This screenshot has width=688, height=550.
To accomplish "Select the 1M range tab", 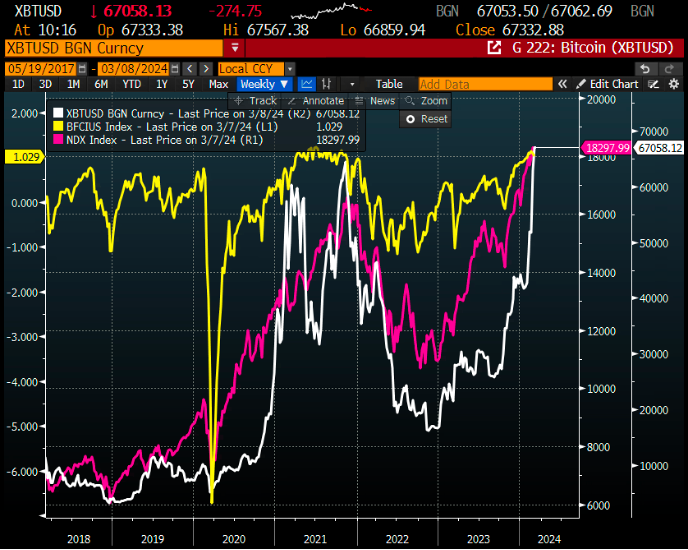I will 73,84.
